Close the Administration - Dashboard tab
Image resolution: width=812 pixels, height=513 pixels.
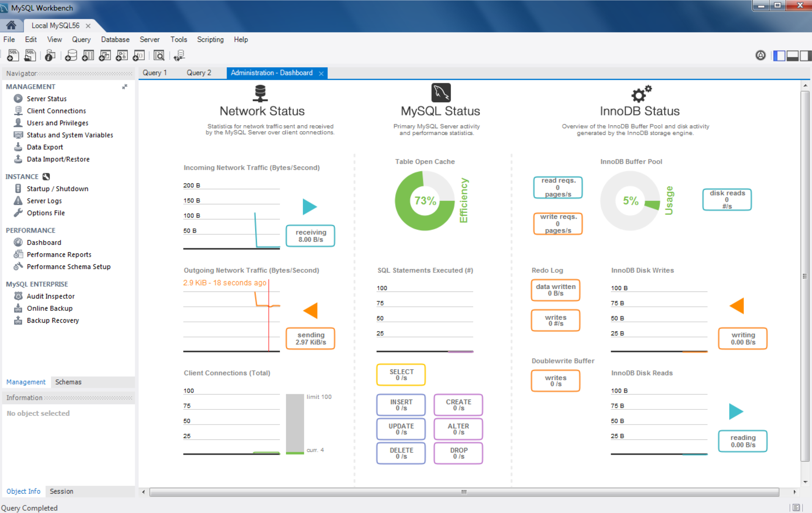point(321,73)
